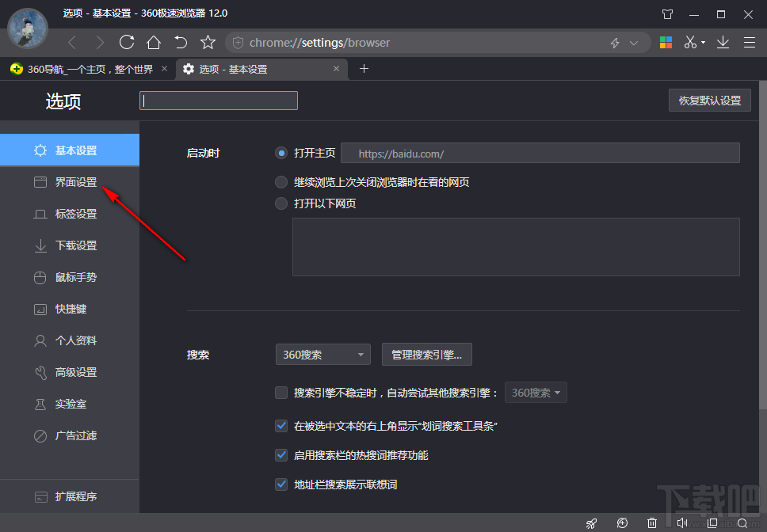Open the home page with the house icon
This screenshot has height=532, width=767.
pyautogui.click(x=154, y=43)
